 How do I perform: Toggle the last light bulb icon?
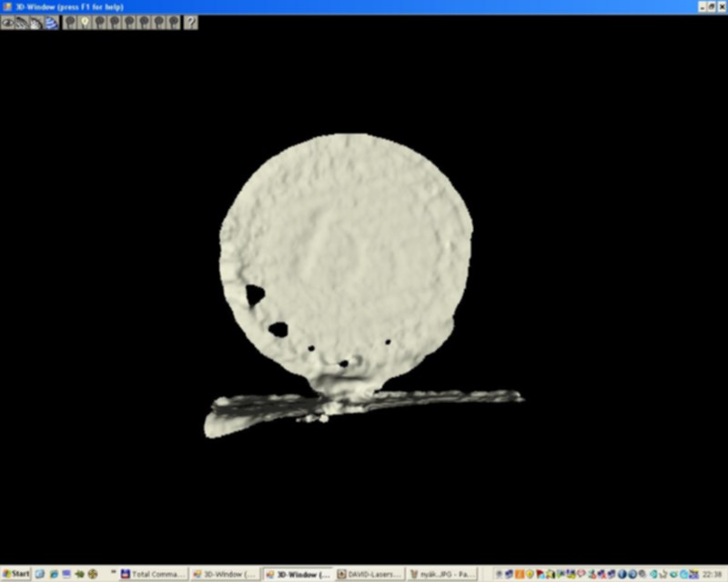(174, 22)
